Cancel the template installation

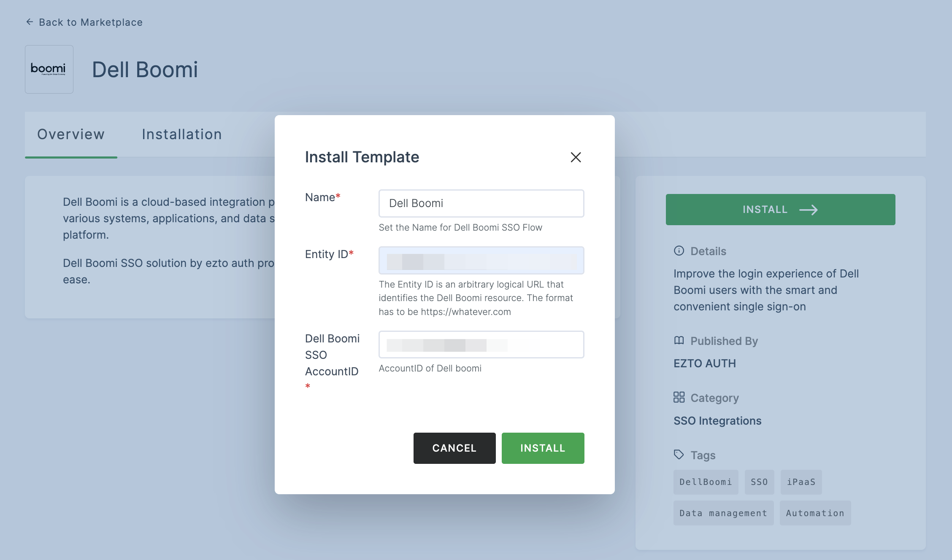(454, 448)
